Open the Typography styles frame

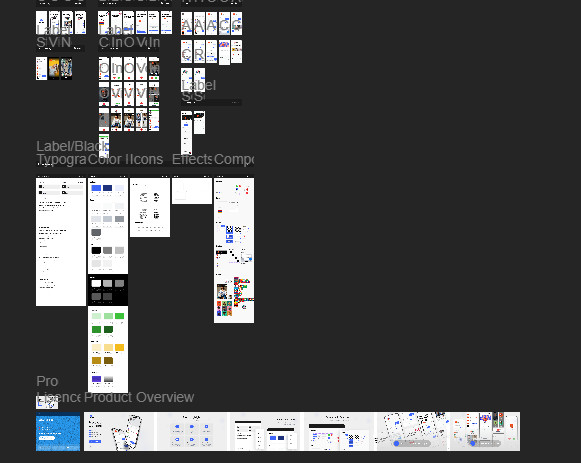[x=61, y=242]
